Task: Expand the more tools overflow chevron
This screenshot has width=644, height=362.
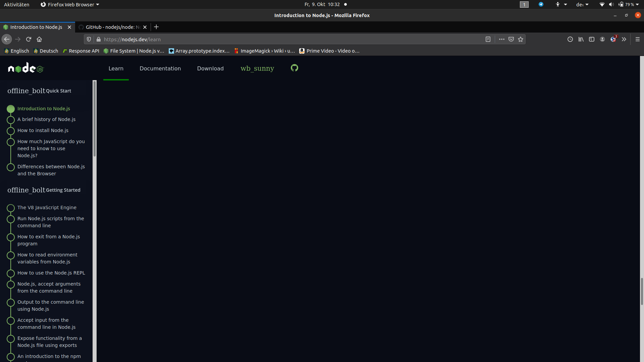Action: point(624,39)
